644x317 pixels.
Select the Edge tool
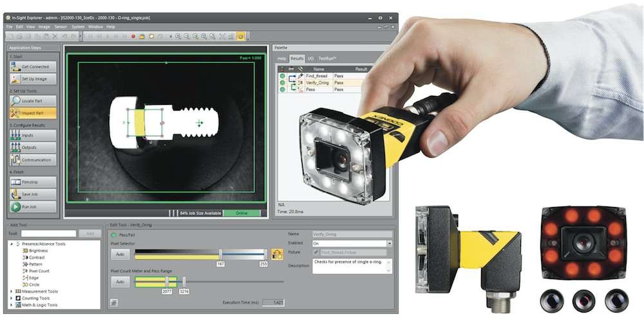coord(31,278)
